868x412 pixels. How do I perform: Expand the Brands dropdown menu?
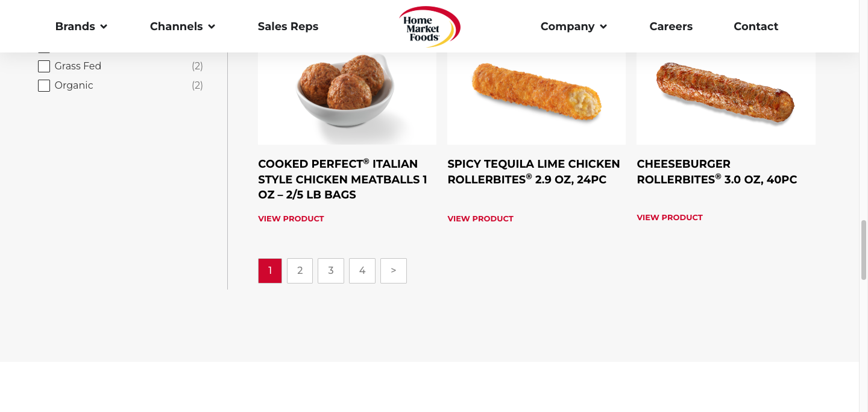81,27
